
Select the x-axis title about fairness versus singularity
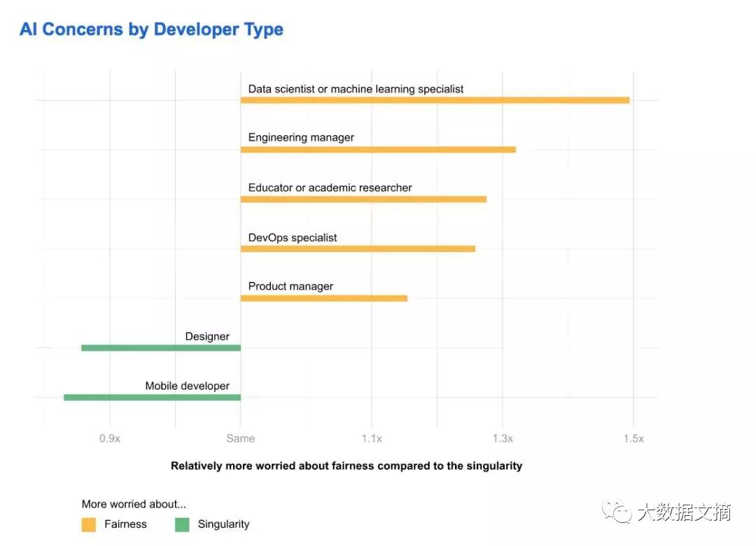click(x=346, y=466)
